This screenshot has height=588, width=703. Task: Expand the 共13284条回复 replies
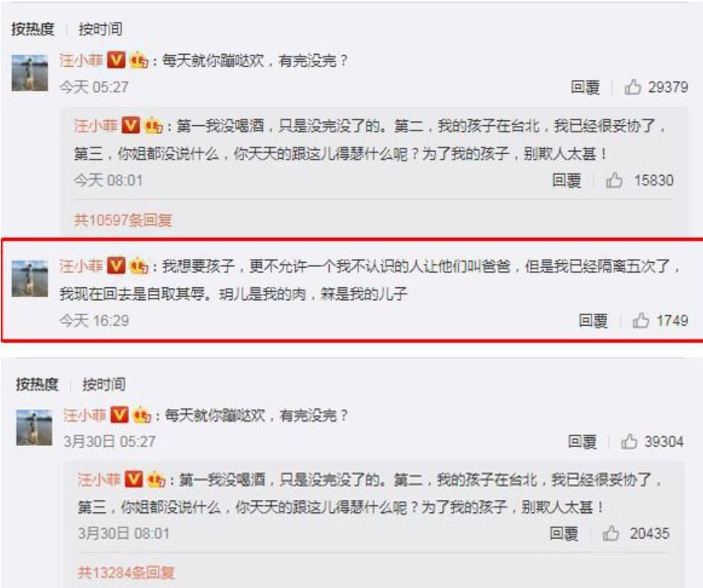click(x=126, y=573)
